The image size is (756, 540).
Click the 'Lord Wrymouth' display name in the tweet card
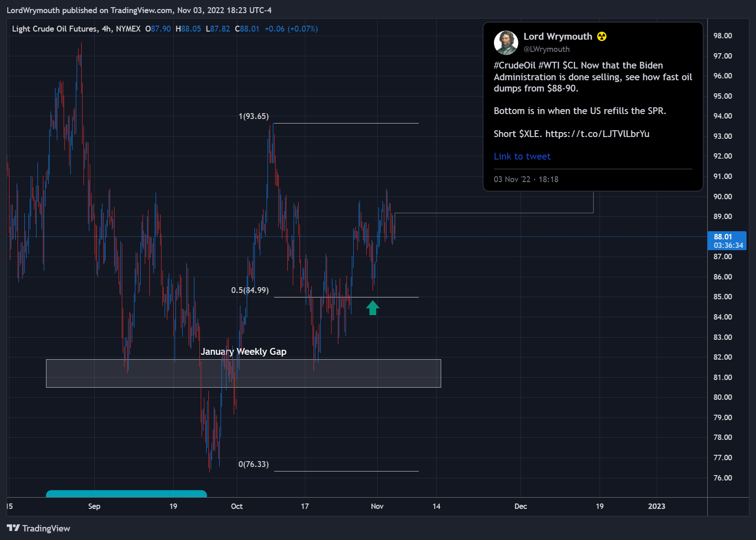558,37
